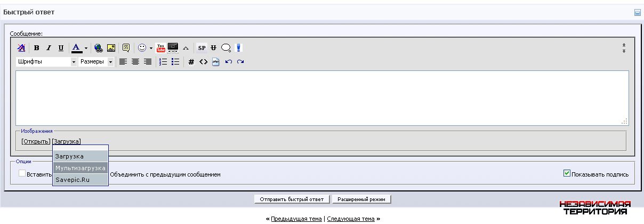Follow the 'Предыдущая тема' link
This screenshot has height=224, width=644.
point(296,219)
